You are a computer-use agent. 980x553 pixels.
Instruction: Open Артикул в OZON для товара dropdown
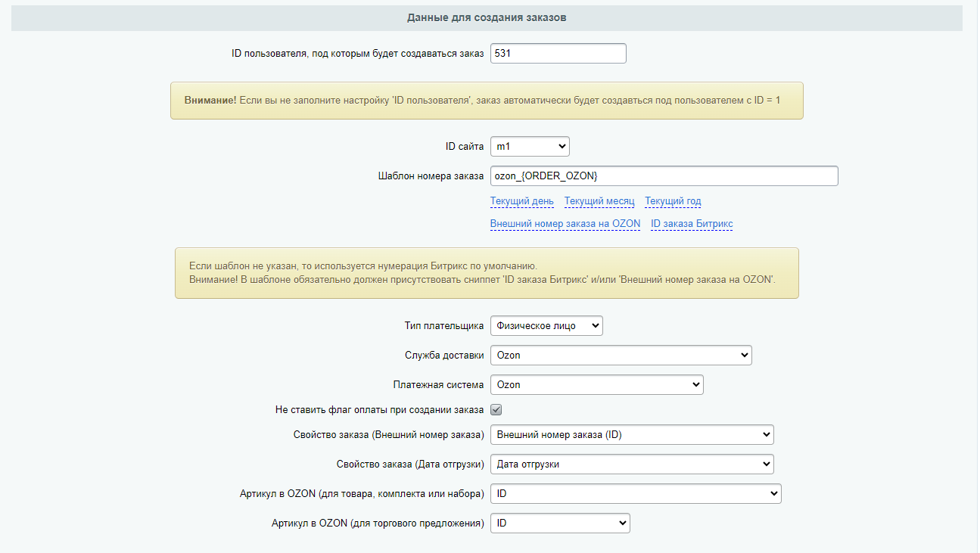[x=636, y=494]
